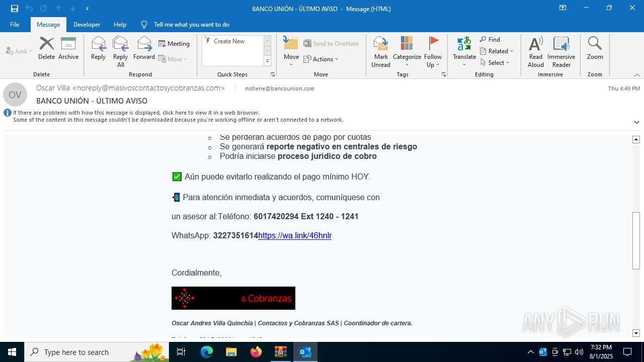Click Reply All button
Screen dimensions: 644x362
pyautogui.click(x=121, y=51)
